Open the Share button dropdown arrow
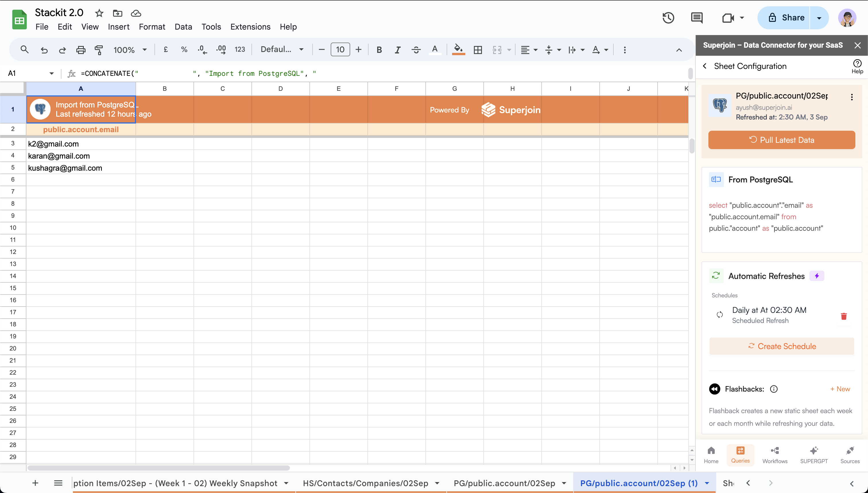 (x=819, y=18)
